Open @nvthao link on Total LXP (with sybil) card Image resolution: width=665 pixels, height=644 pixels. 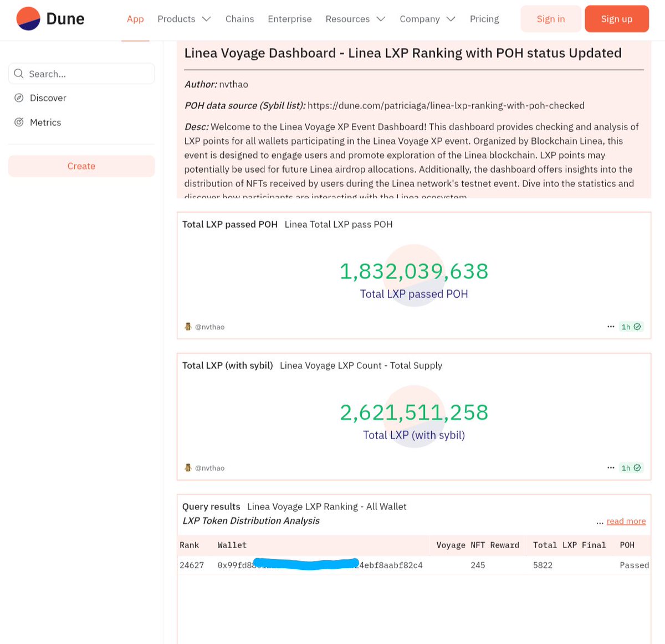tap(209, 468)
